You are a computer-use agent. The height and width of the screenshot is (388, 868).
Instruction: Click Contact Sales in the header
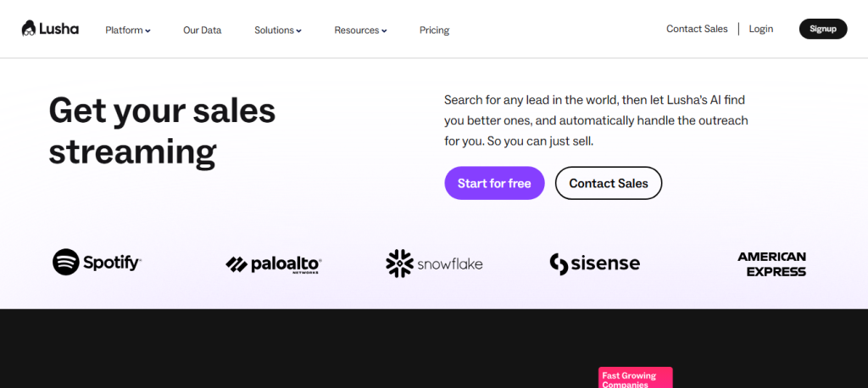(x=697, y=29)
